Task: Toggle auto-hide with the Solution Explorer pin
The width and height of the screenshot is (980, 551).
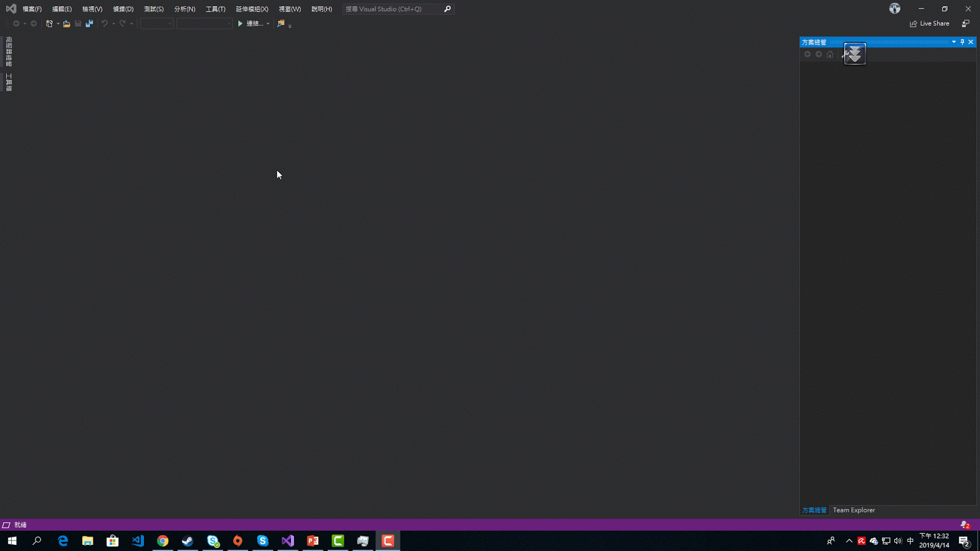Action: point(962,42)
